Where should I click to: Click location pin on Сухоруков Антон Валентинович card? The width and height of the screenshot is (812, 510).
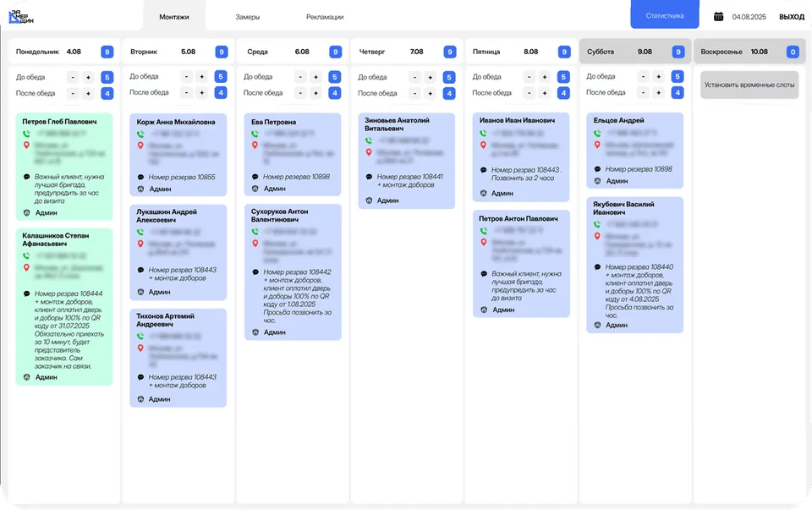(x=255, y=244)
